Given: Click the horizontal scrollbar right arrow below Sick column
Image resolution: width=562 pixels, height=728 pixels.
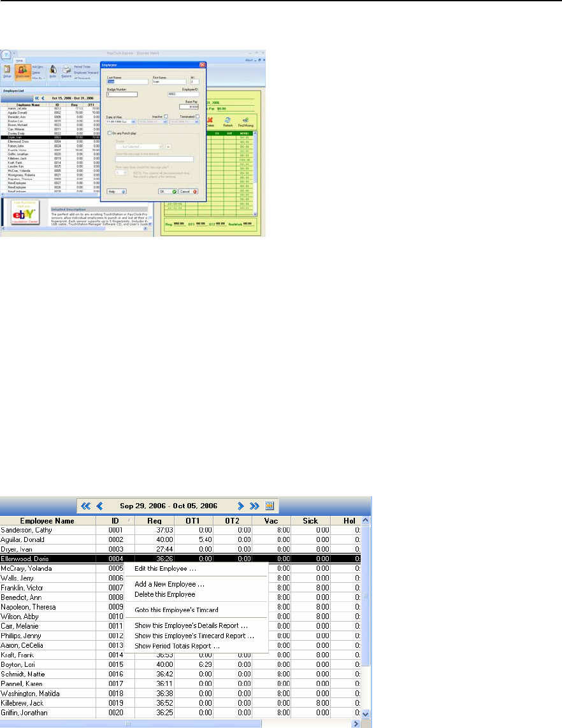Looking at the screenshot, I should tap(356, 724).
